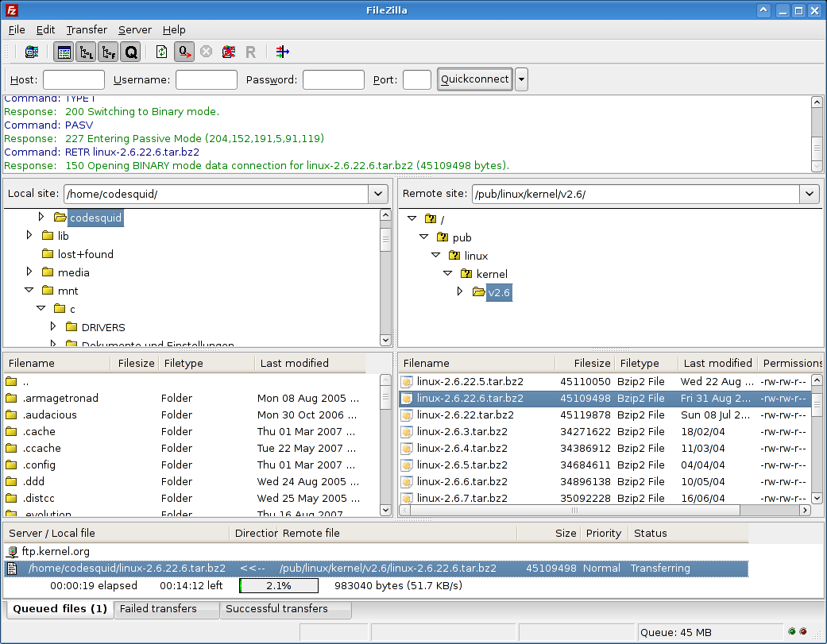The width and height of the screenshot is (827, 644).
Task: Toggle processing of the transfer queue
Action: tap(184, 52)
